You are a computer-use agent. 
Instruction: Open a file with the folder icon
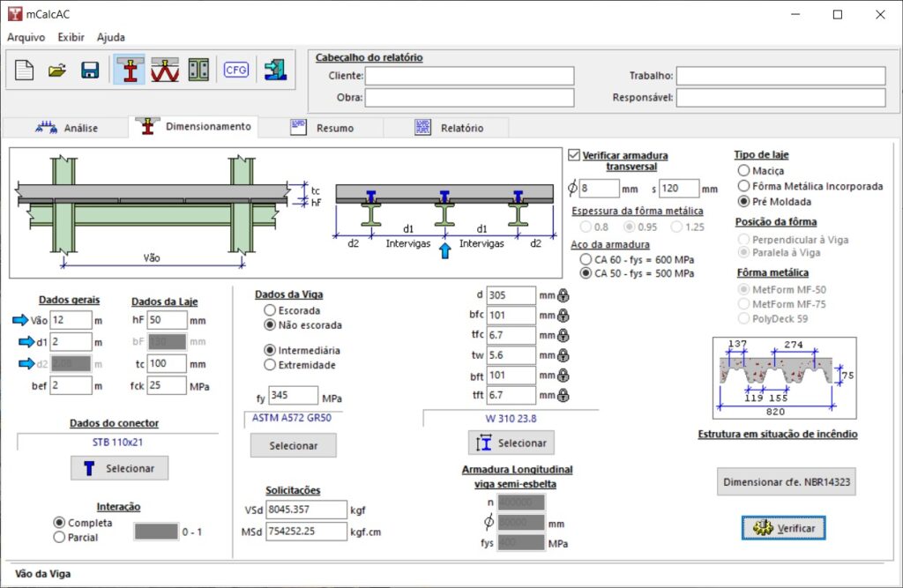pos(57,71)
